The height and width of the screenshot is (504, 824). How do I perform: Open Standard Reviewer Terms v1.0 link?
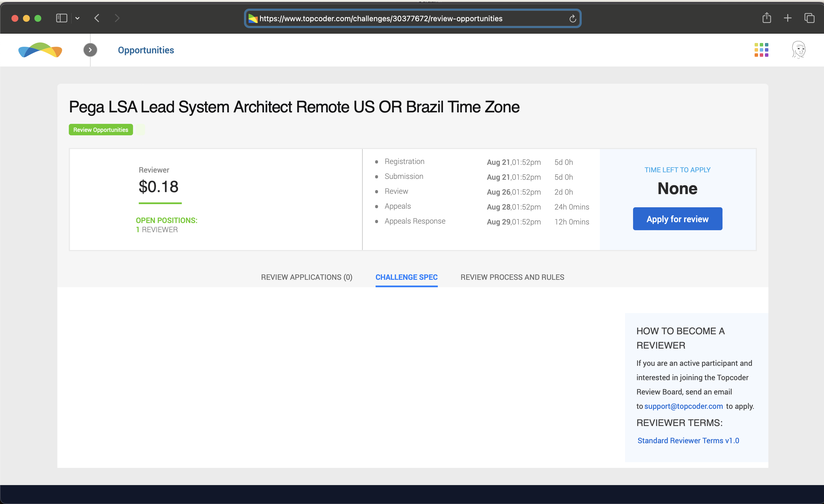(688, 440)
